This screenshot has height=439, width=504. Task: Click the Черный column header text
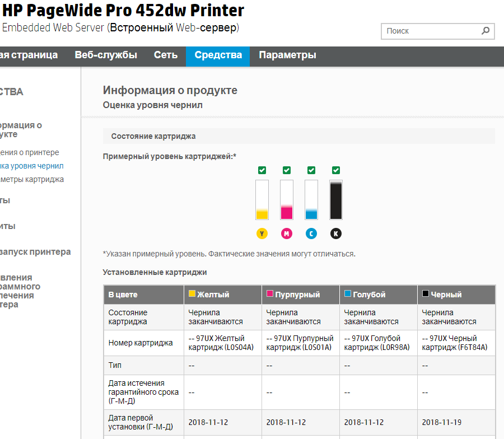446,295
